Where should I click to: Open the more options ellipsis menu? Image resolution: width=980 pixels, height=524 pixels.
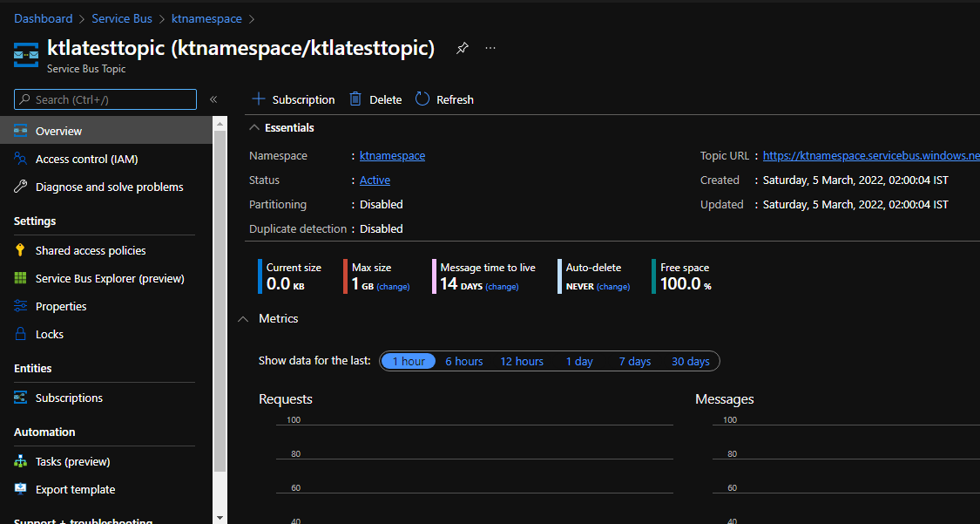(x=490, y=49)
